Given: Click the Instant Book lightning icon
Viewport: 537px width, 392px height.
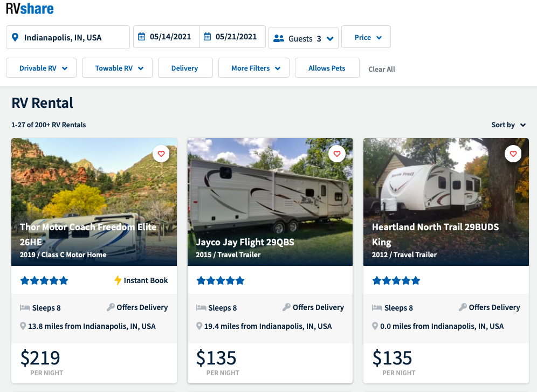Looking at the screenshot, I should 118,280.
